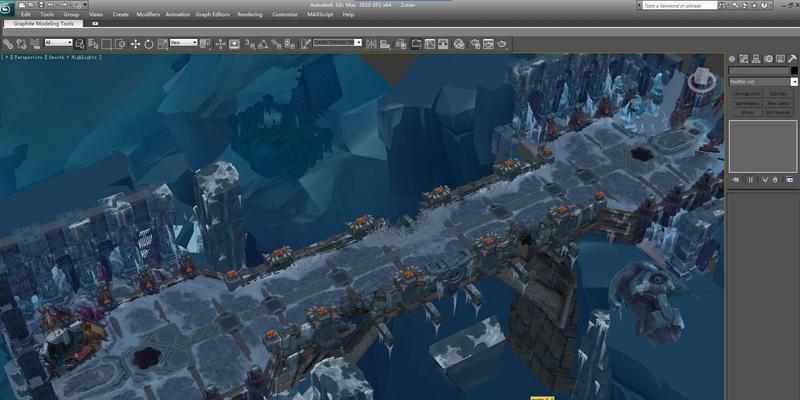The height and width of the screenshot is (400, 800).
Task: Switch to Graphite Modeling Tools tab
Action: point(43,23)
